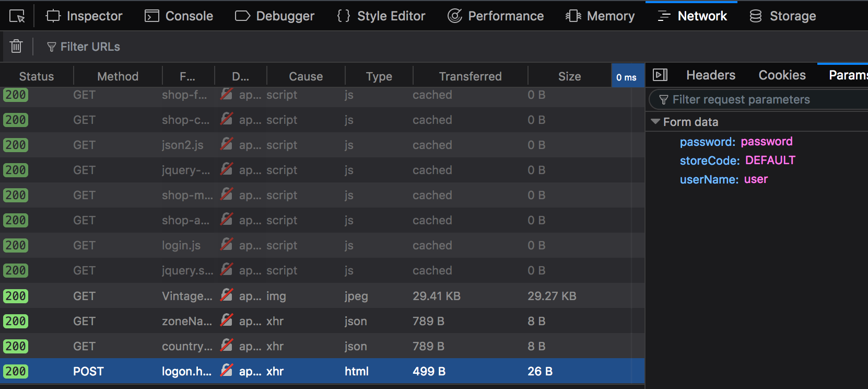Open the Cookies details tab
The height and width of the screenshot is (389, 868).
pos(782,75)
